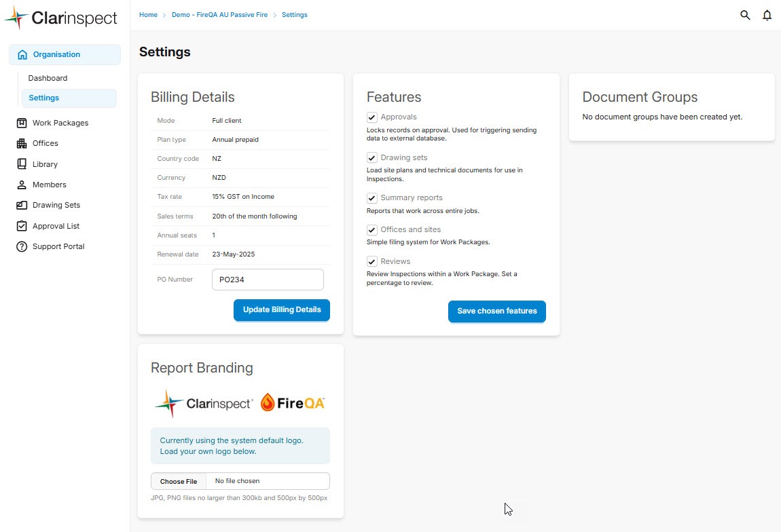Image resolution: width=781 pixels, height=532 pixels.
Task: Click the Approval List clipboard icon
Action: tap(21, 226)
